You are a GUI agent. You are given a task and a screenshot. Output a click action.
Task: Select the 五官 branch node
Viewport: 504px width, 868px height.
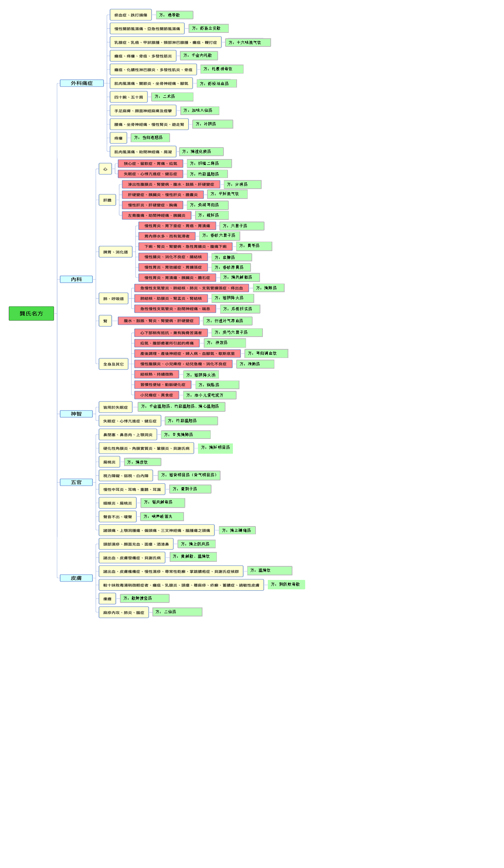pyautogui.click(x=76, y=482)
